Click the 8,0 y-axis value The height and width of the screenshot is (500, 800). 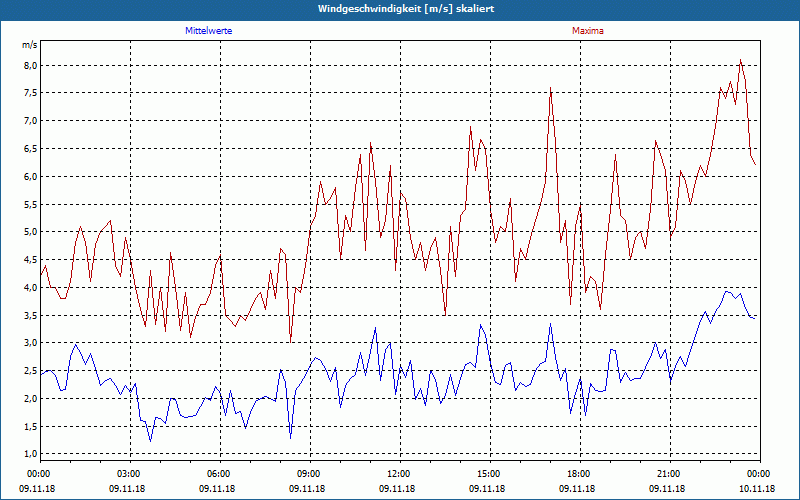(29, 65)
